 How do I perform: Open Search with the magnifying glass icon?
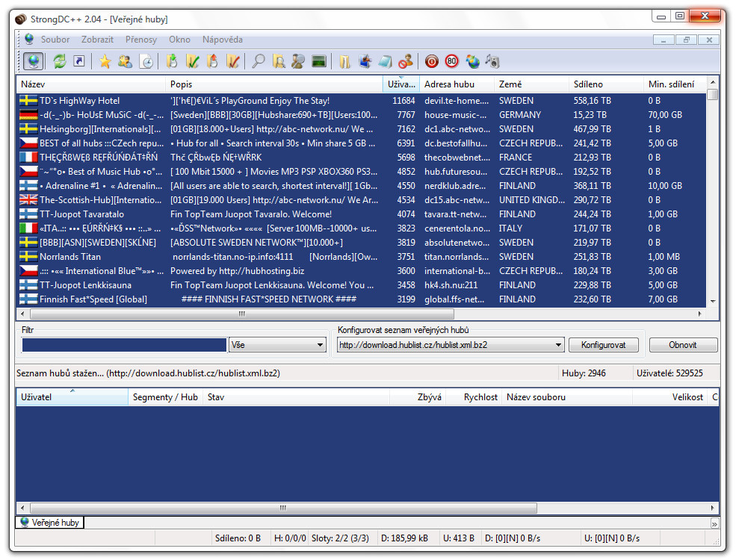[259, 61]
